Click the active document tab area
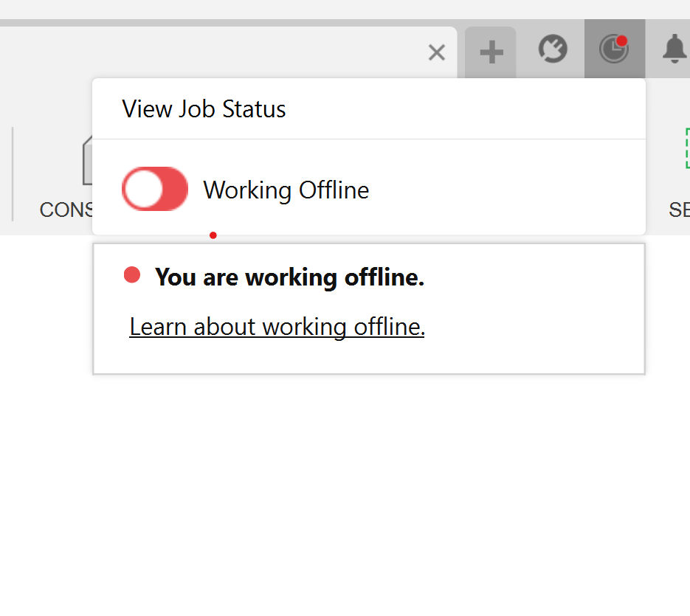 221,52
